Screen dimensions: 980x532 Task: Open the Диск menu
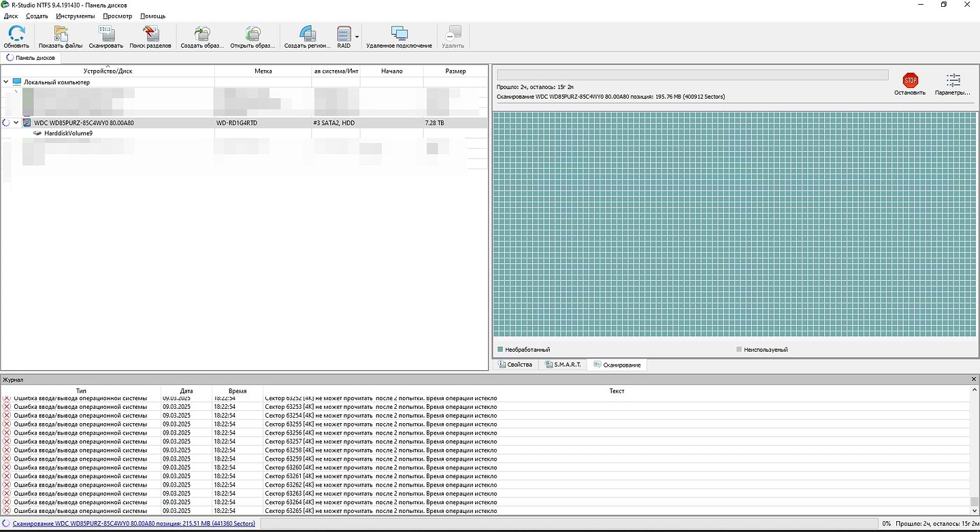[11, 16]
